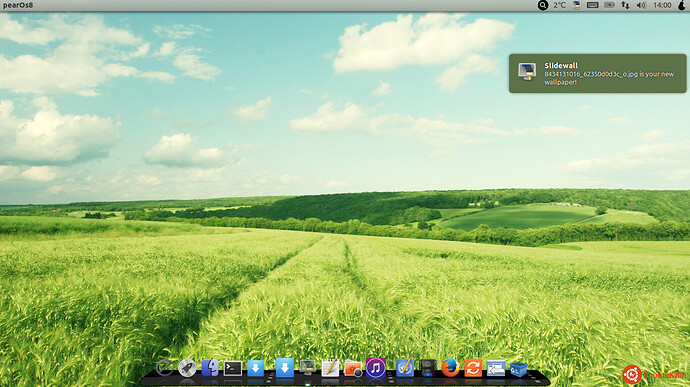Click the monitor icon inside Slidewall notification

pos(527,71)
